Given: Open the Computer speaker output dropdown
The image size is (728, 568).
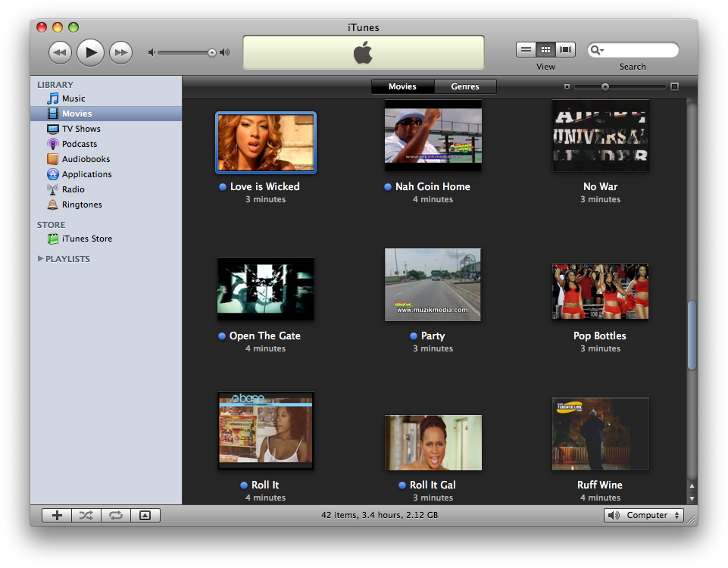Looking at the screenshot, I should (x=644, y=515).
